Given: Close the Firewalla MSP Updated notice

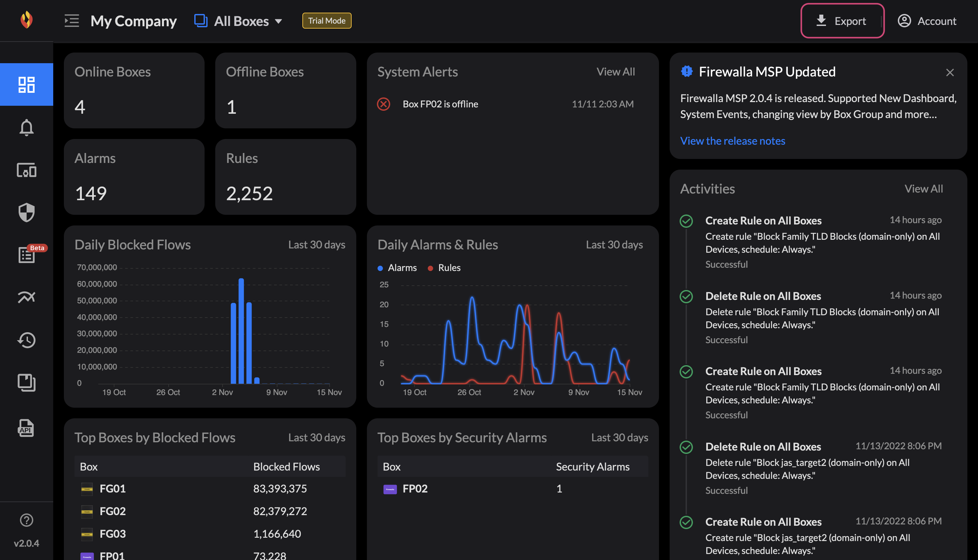Looking at the screenshot, I should coord(950,72).
